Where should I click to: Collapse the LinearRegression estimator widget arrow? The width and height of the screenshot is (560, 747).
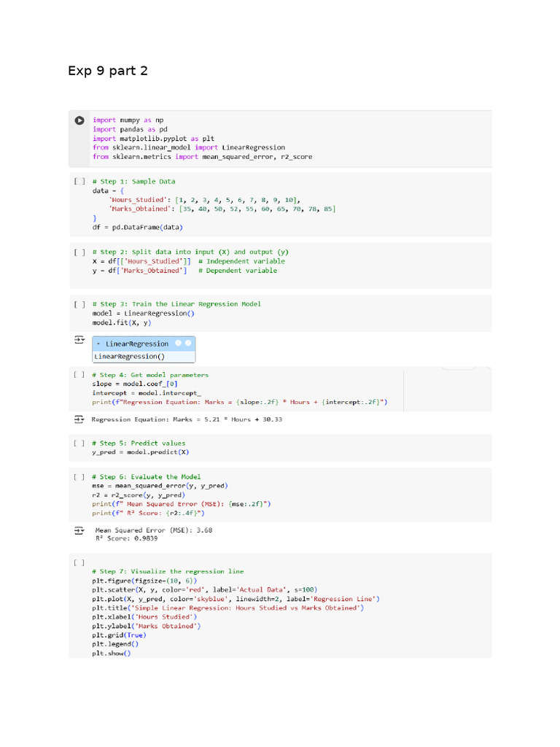coord(98,344)
